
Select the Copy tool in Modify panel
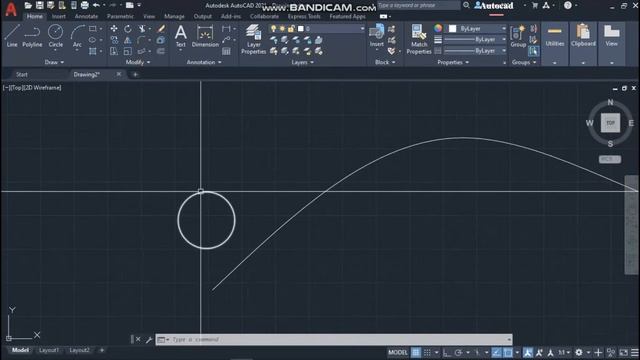click(x=114, y=40)
